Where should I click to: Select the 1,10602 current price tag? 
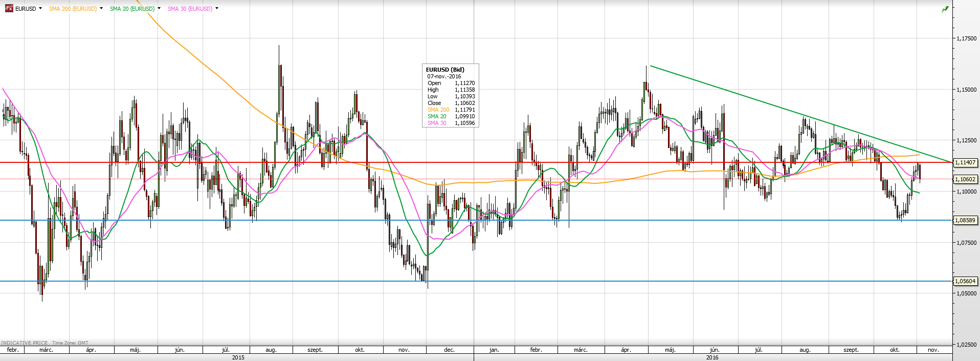pos(965,179)
